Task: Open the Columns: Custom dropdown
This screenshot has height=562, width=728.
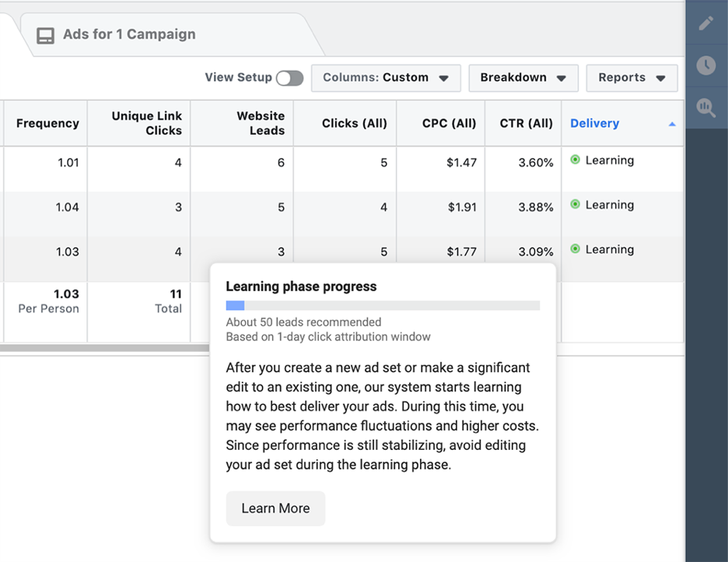Action: pos(386,78)
